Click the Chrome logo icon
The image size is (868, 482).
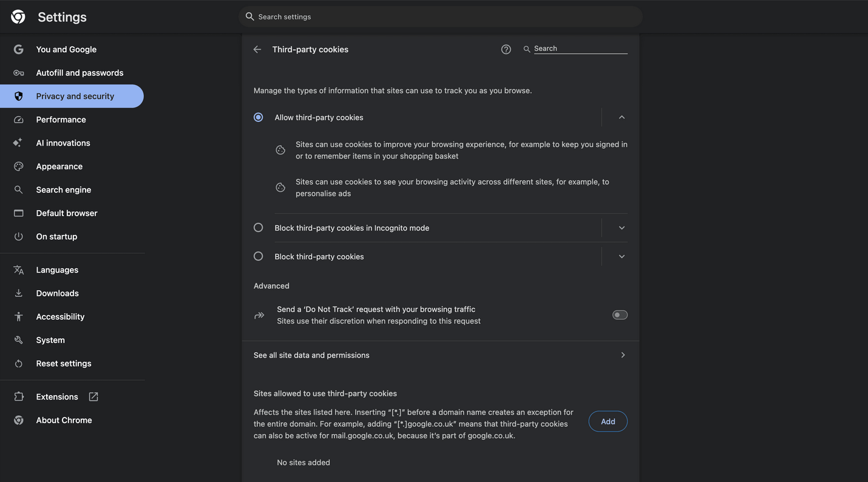pos(18,17)
